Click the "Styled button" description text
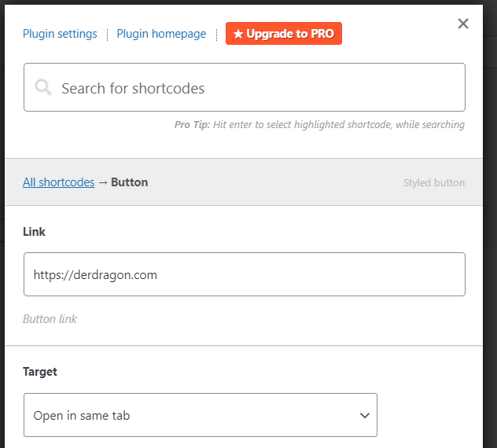 point(434,183)
